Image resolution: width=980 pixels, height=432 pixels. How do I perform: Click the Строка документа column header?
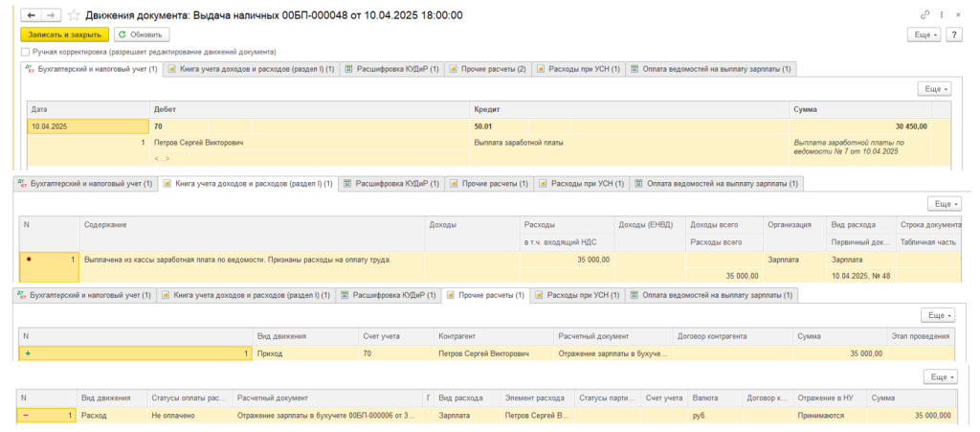928,224
